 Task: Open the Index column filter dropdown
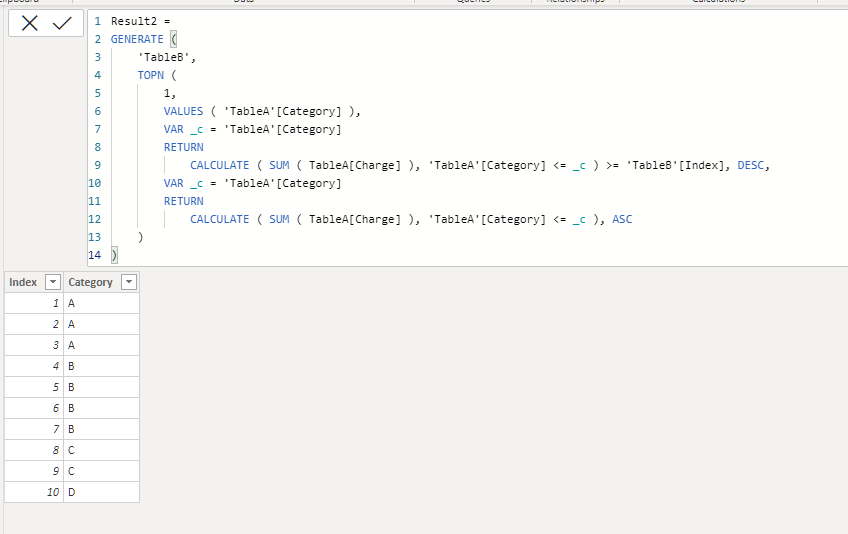(52, 282)
